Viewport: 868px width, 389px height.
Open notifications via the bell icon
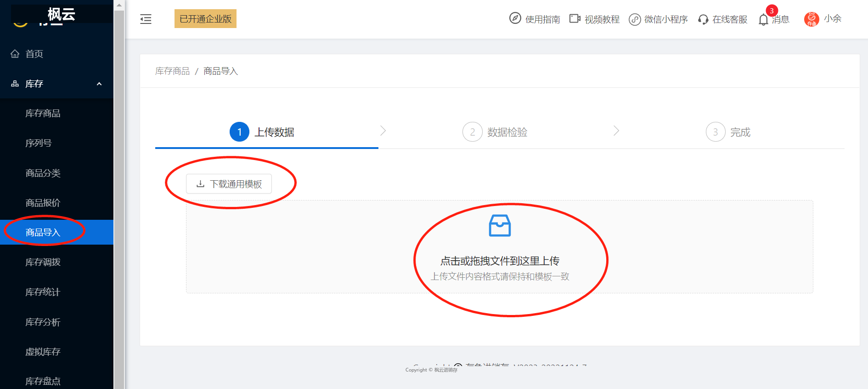tap(763, 20)
